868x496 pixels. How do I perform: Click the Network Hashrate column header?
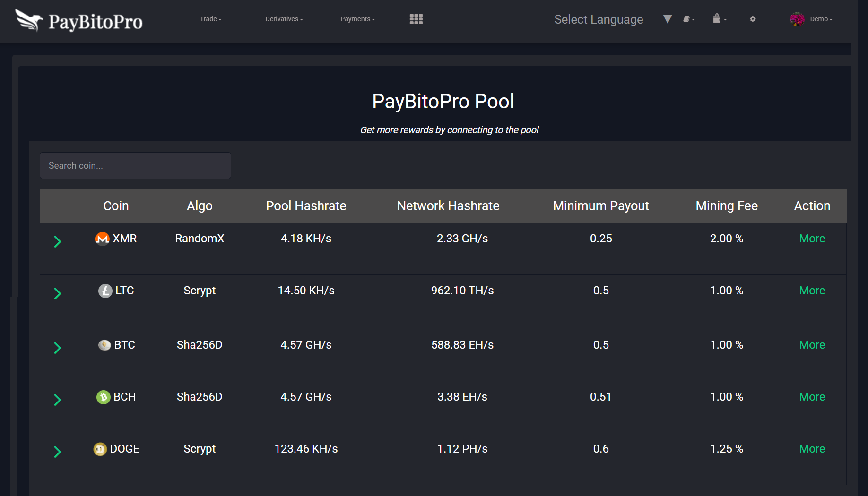click(x=448, y=206)
